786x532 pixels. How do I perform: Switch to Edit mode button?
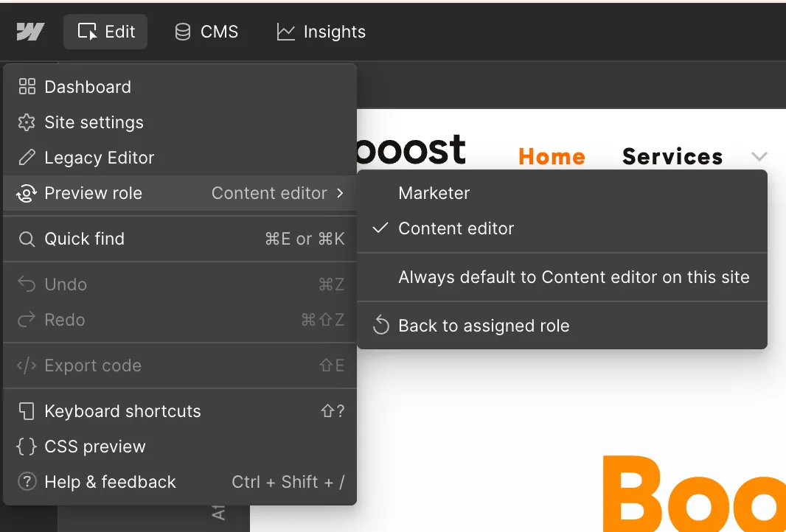[105, 32]
